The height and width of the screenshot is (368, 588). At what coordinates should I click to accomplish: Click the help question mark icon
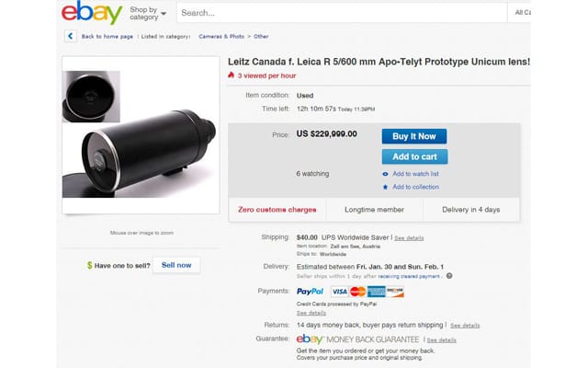(449, 275)
